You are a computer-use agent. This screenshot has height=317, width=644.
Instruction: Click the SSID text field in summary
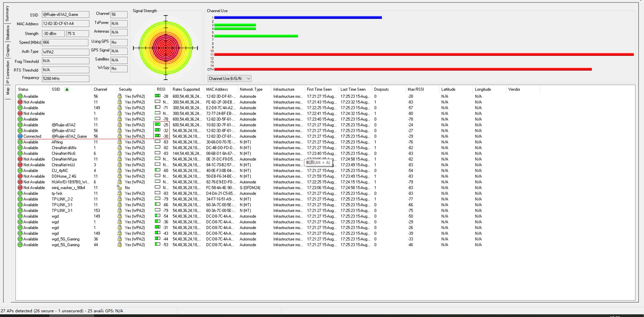[65, 15]
